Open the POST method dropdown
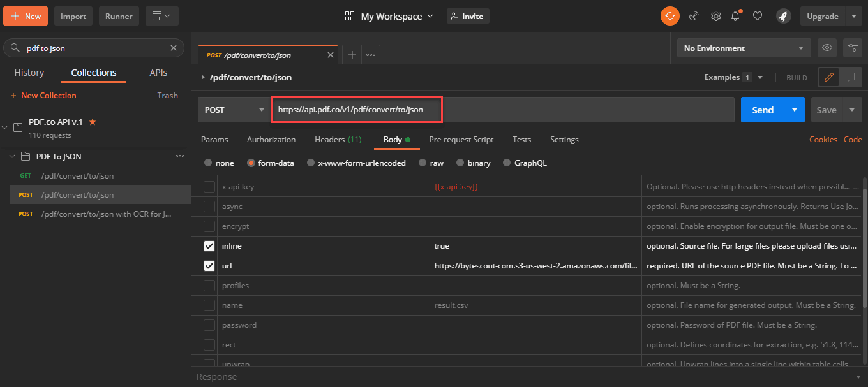The height and width of the screenshot is (387, 868). tap(234, 110)
